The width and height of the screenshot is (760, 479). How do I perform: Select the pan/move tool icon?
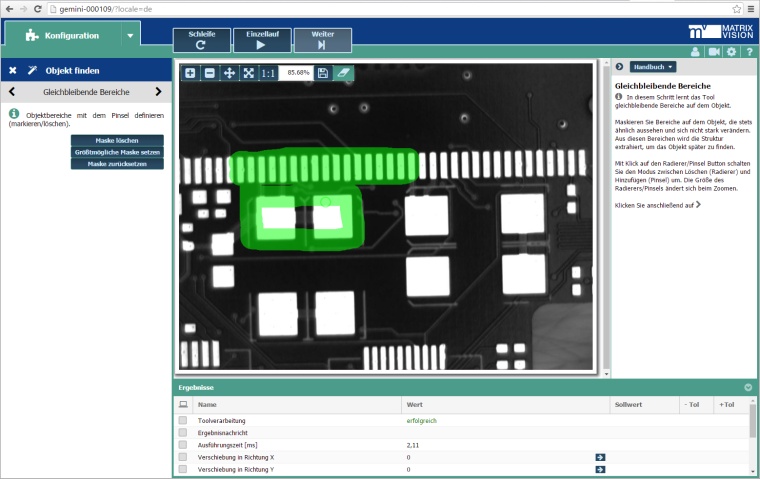[x=229, y=73]
